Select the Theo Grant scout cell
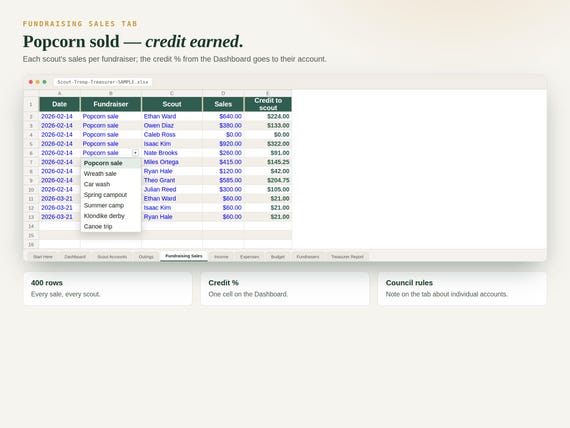The height and width of the screenshot is (428, 570). click(172, 180)
